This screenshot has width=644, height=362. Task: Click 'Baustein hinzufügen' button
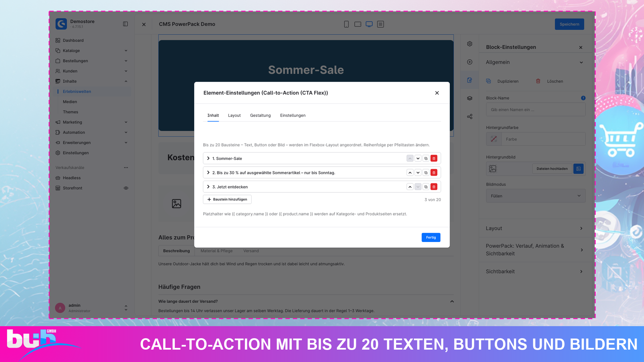click(x=227, y=199)
